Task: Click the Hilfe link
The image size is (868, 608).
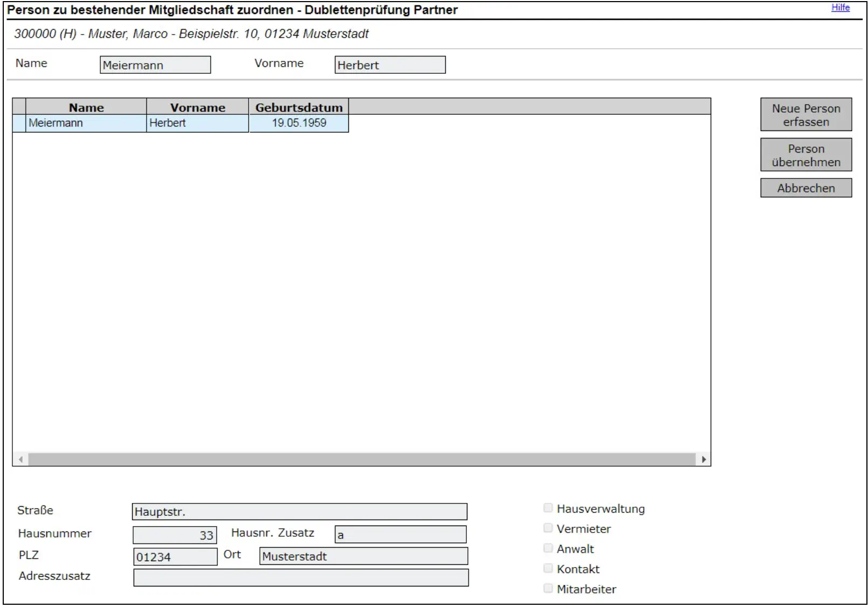Action: coord(840,8)
